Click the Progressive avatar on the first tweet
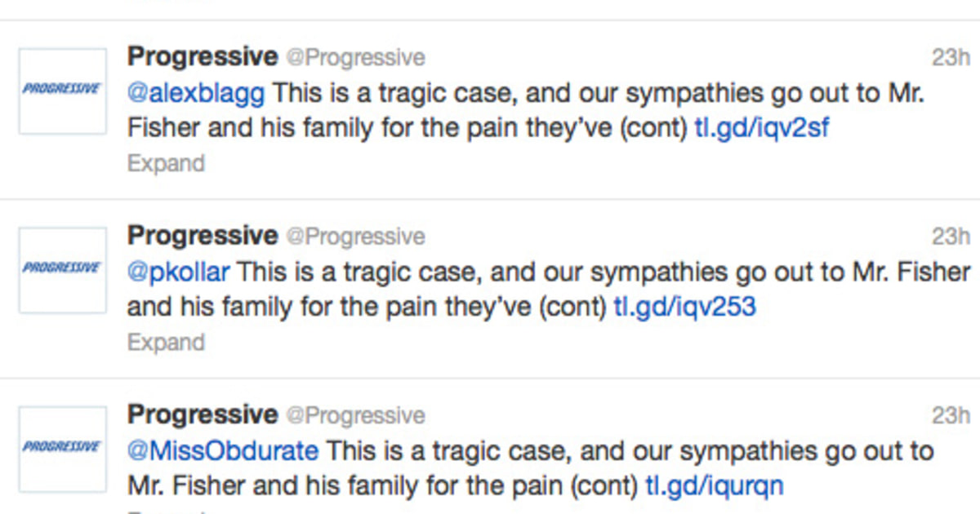 click(x=61, y=90)
